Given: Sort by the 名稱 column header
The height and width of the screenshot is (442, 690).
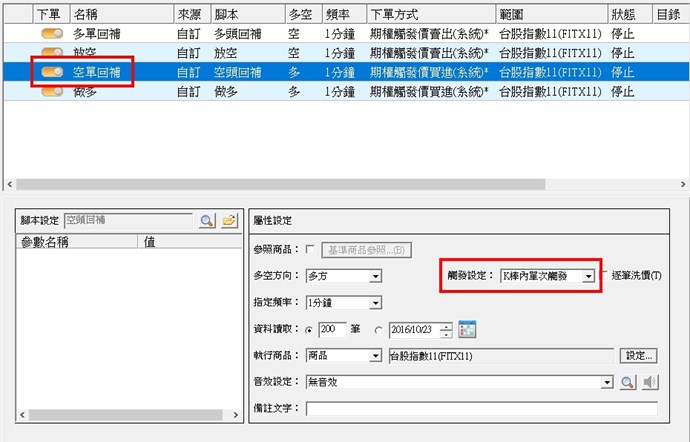Looking at the screenshot, I should click(121, 15).
